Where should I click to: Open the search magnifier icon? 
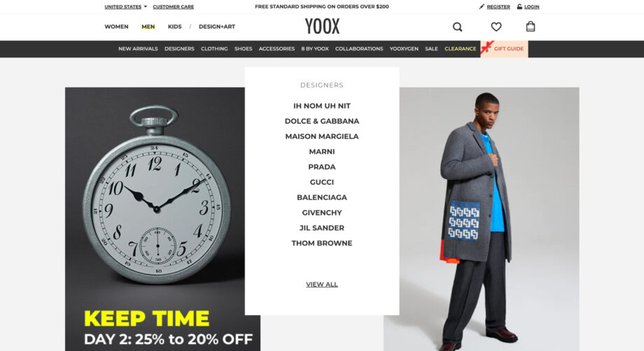[457, 27]
